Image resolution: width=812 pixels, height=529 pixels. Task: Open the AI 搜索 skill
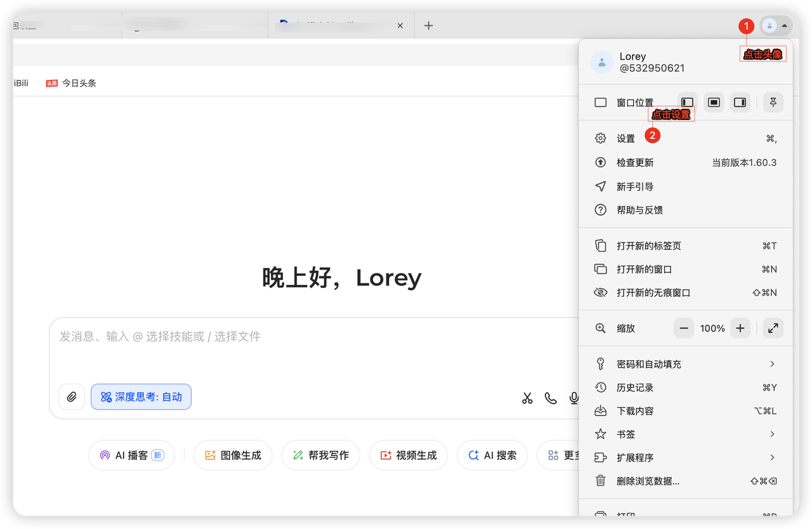coord(492,455)
